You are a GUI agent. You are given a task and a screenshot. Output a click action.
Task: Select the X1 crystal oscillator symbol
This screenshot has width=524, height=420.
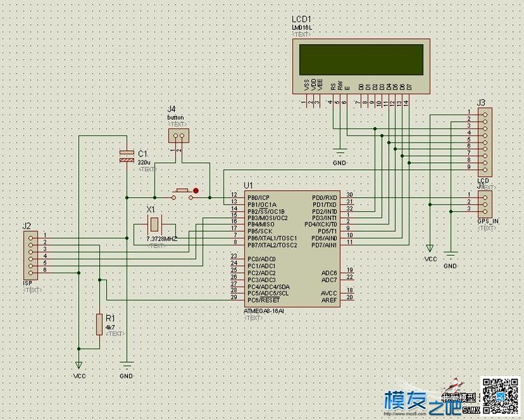[x=154, y=225]
